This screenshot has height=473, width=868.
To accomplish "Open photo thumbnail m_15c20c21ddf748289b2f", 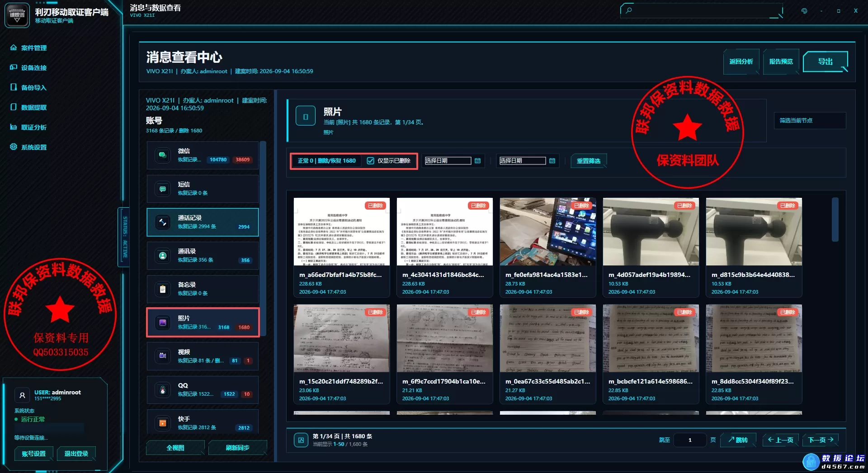I will (342, 338).
